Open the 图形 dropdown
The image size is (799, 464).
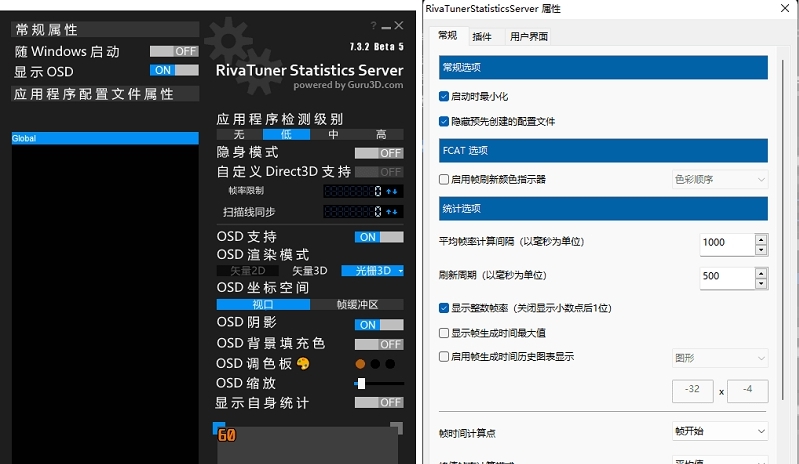click(720, 358)
